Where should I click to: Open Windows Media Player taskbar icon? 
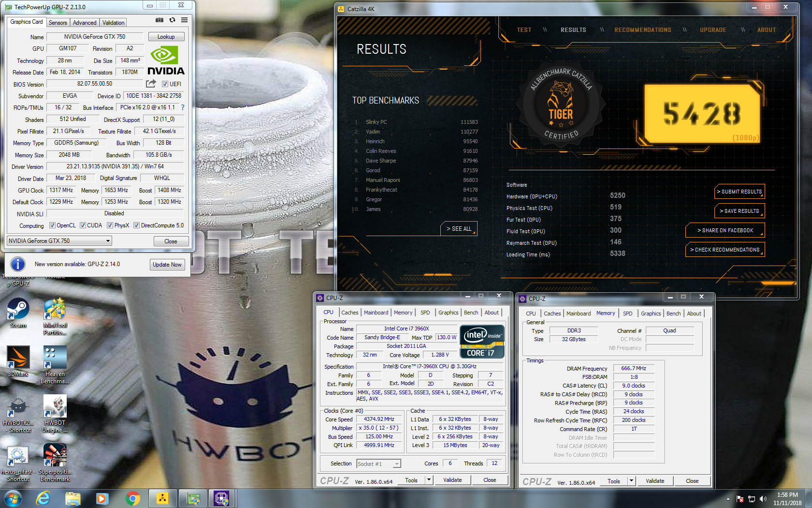[102, 498]
